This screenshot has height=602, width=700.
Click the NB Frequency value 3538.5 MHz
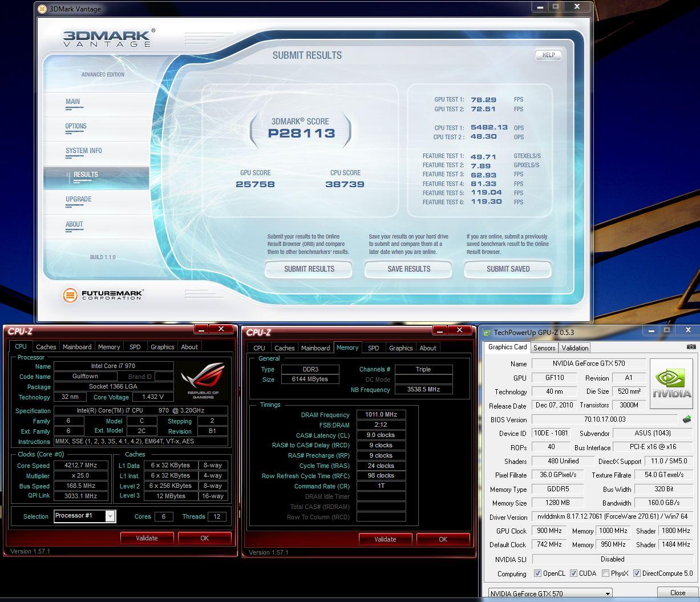click(x=423, y=390)
